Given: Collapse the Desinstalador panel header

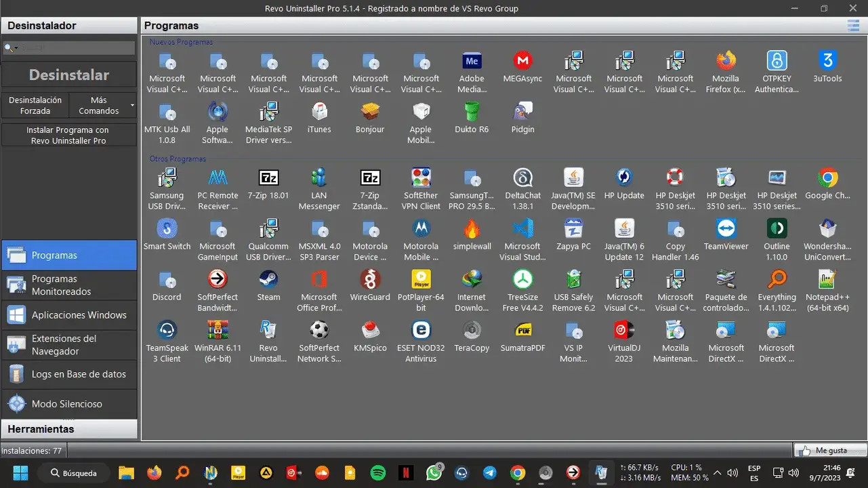Looking at the screenshot, I should coord(69,26).
